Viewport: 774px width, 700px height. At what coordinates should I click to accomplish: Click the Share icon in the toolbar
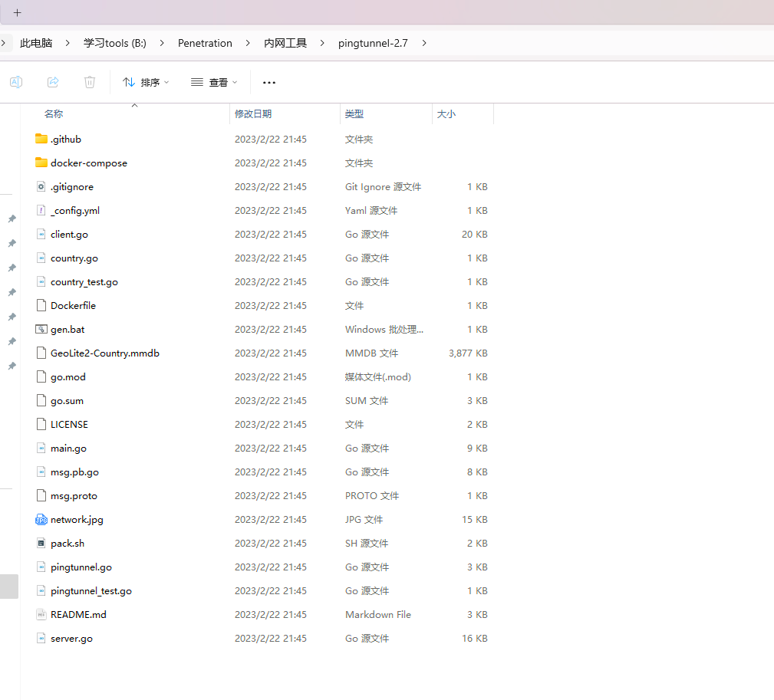(x=53, y=82)
